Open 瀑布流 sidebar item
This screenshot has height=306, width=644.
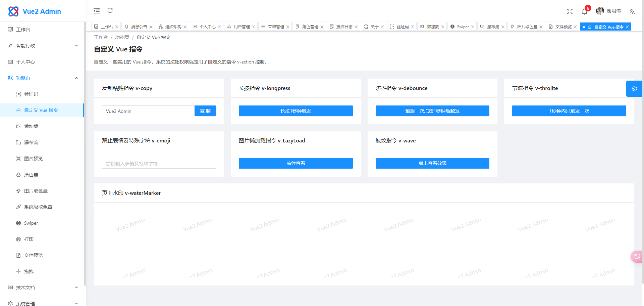click(x=42, y=142)
